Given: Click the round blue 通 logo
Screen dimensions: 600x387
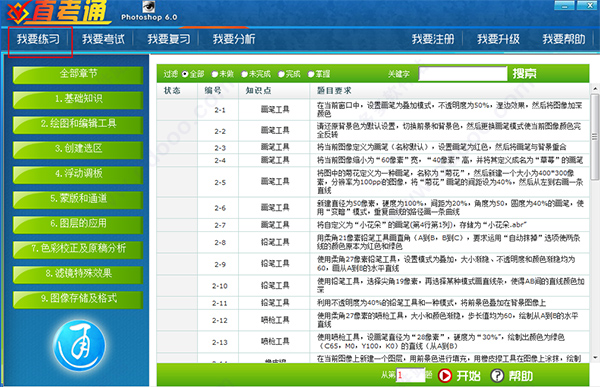Looking at the screenshot, I should [80, 346].
